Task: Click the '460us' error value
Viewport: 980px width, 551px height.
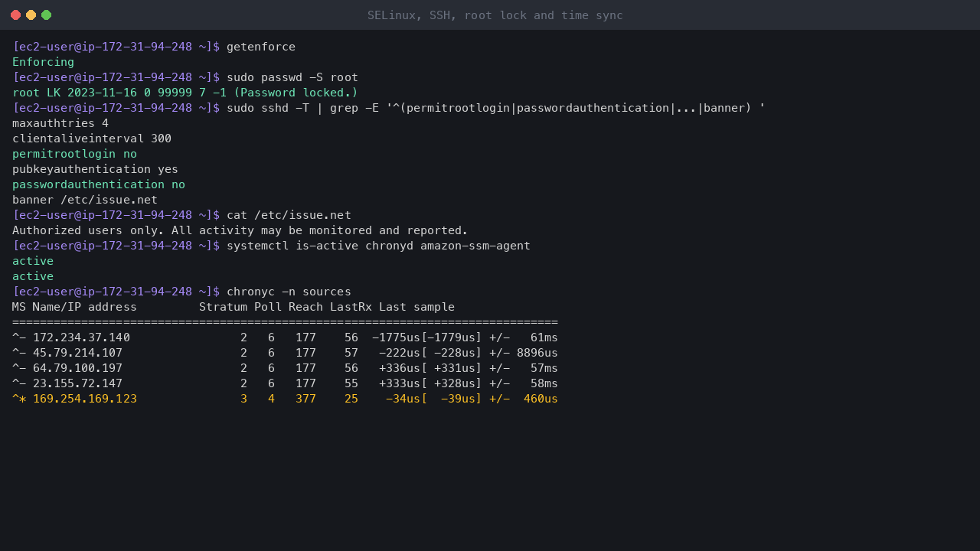Action: point(541,399)
